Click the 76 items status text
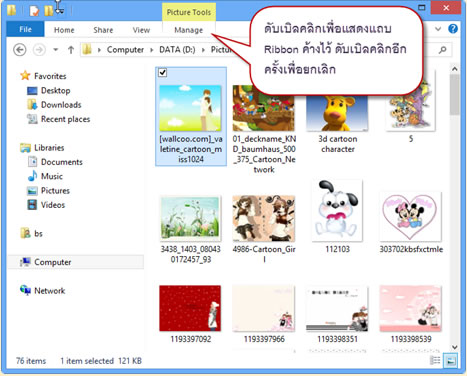467x376 pixels. [31, 361]
